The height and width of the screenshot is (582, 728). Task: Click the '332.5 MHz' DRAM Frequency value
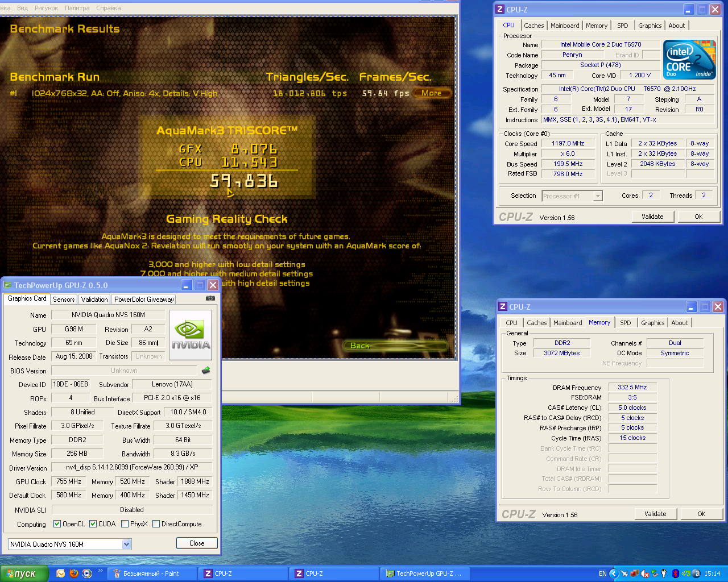tap(632, 387)
